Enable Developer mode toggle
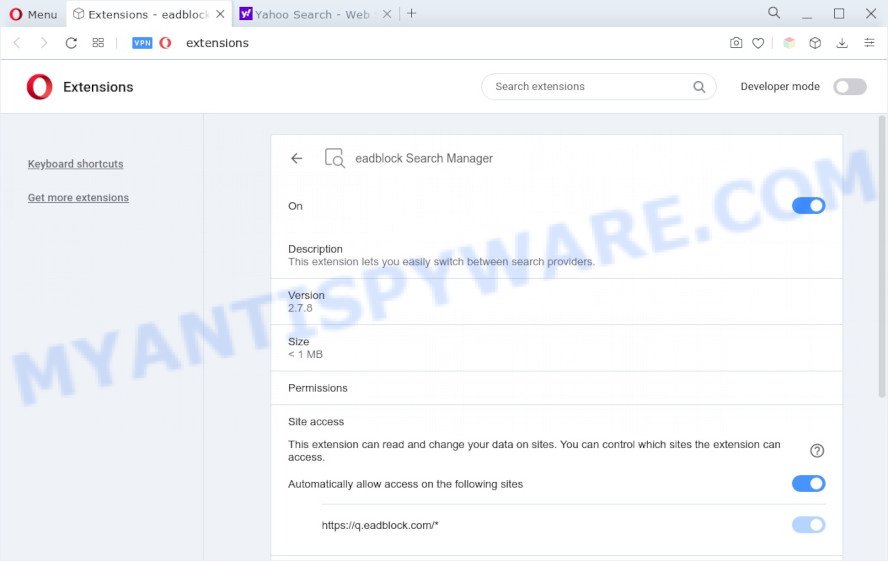 coord(849,87)
